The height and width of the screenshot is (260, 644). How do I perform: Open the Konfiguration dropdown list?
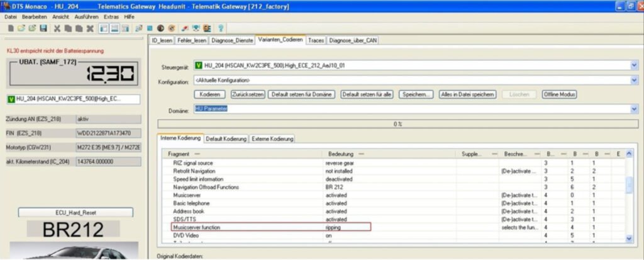click(x=634, y=81)
